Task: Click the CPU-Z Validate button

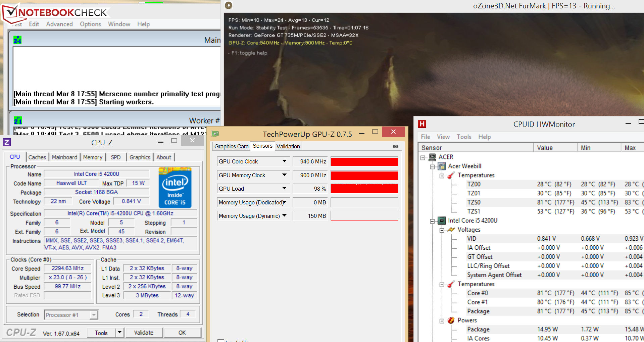Action: click(x=144, y=332)
